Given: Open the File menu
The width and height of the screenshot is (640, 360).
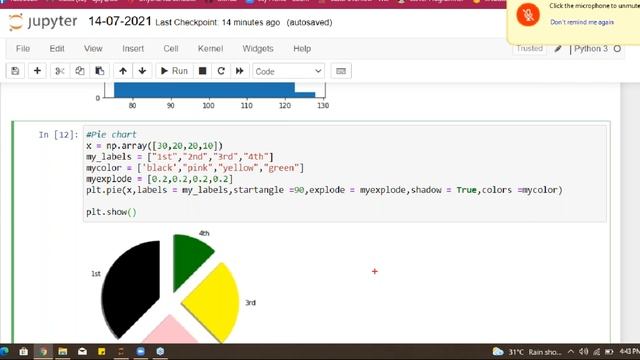Looking at the screenshot, I should coord(23,49).
